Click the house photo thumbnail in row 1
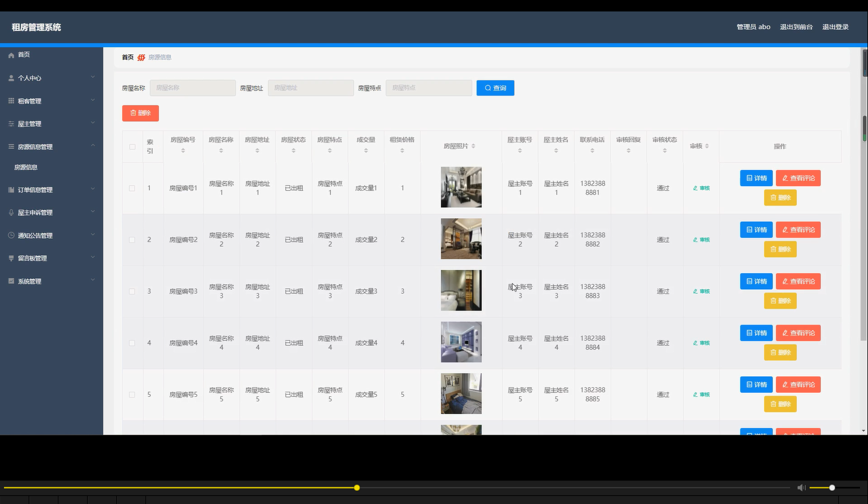 (x=461, y=187)
